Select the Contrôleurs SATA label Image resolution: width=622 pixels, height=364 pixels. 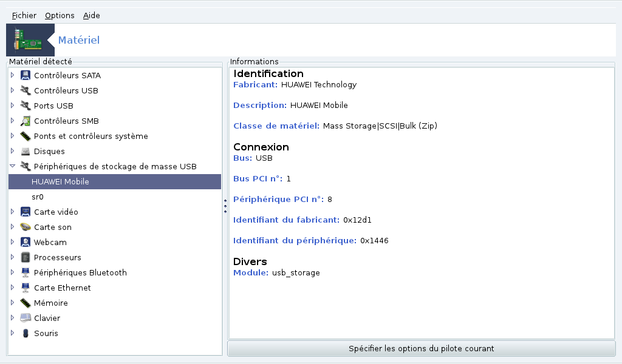click(67, 75)
